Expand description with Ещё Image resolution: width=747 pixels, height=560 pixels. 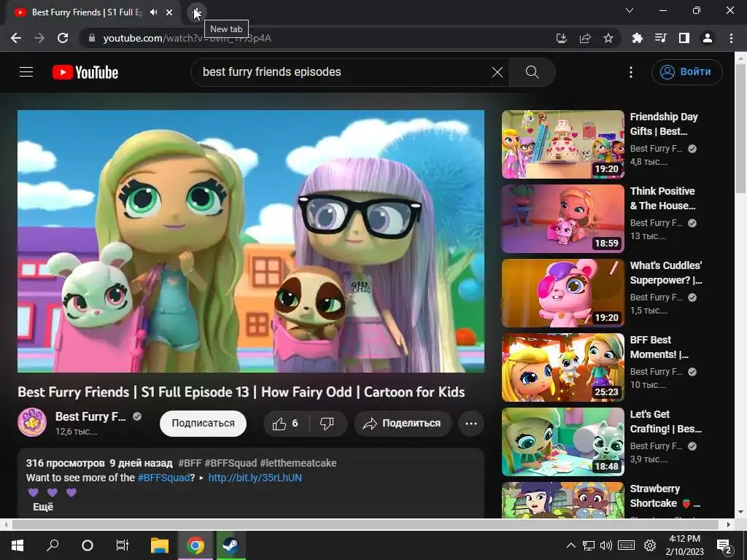point(43,507)
